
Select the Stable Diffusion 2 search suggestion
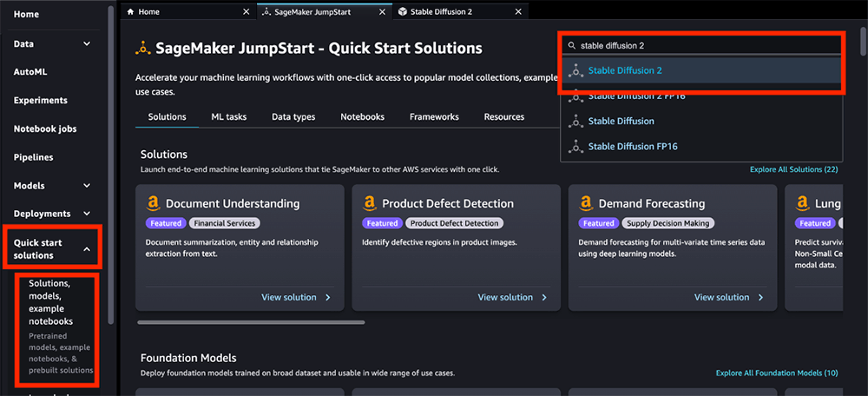click(x=702, y=71)
